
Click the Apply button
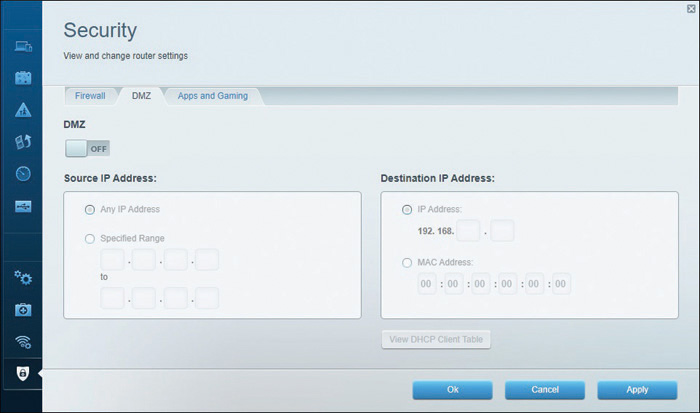point(637,390)
